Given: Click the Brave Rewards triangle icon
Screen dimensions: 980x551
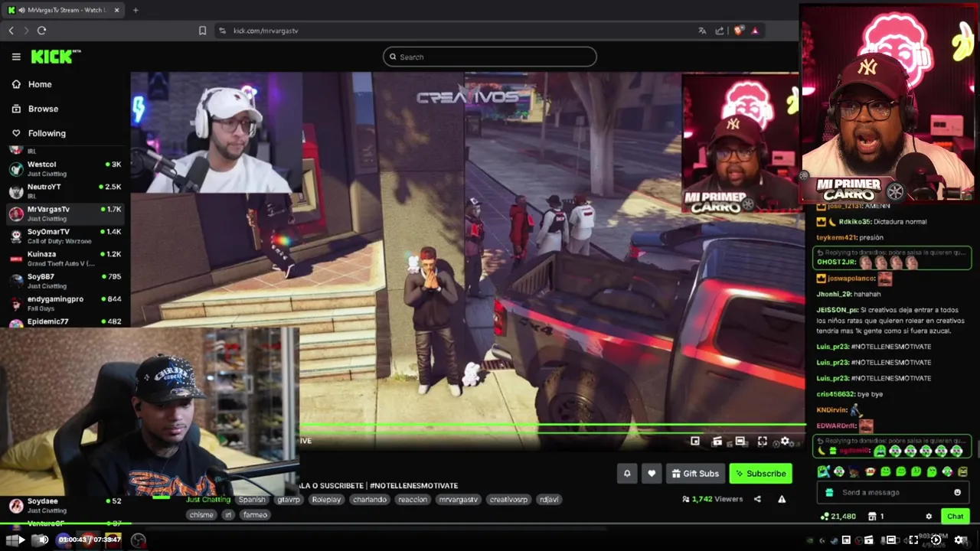Looking at the screenshot, I should [x=755, y=31].
